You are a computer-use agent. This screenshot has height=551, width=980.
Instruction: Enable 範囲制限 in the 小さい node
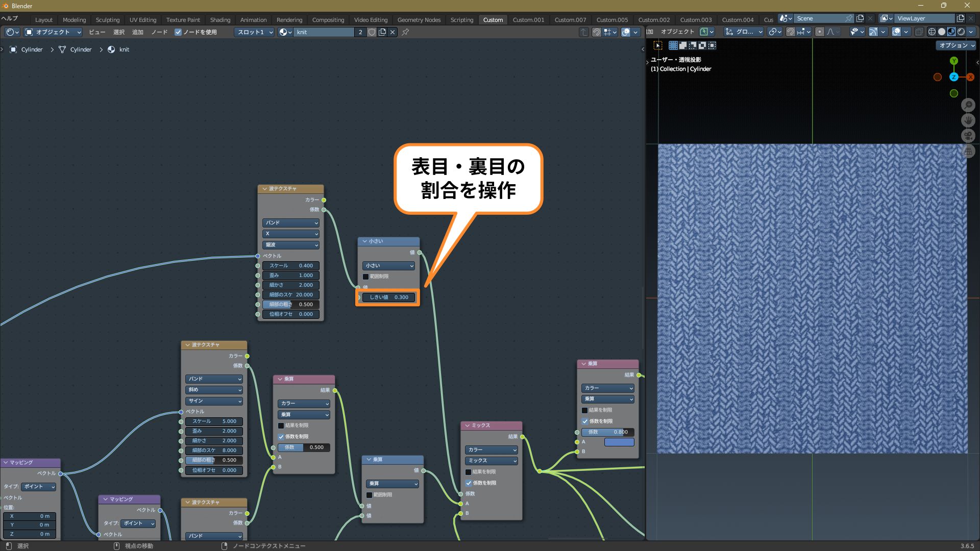(365, 277)
